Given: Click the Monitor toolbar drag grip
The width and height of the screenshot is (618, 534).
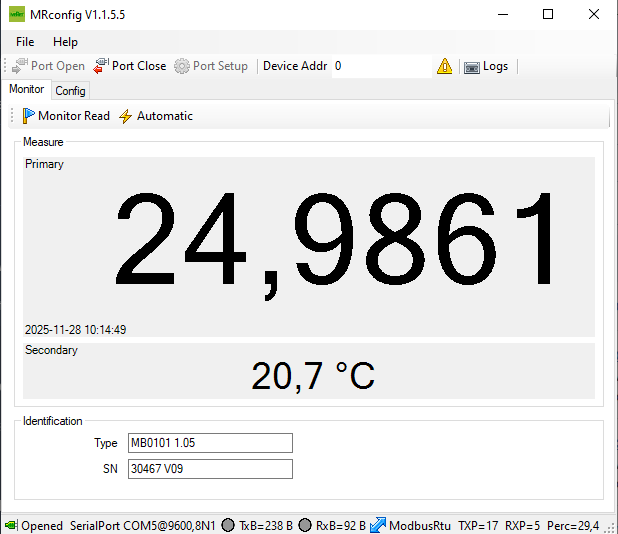Looking at the screenshot, I should tap(12, 116).
